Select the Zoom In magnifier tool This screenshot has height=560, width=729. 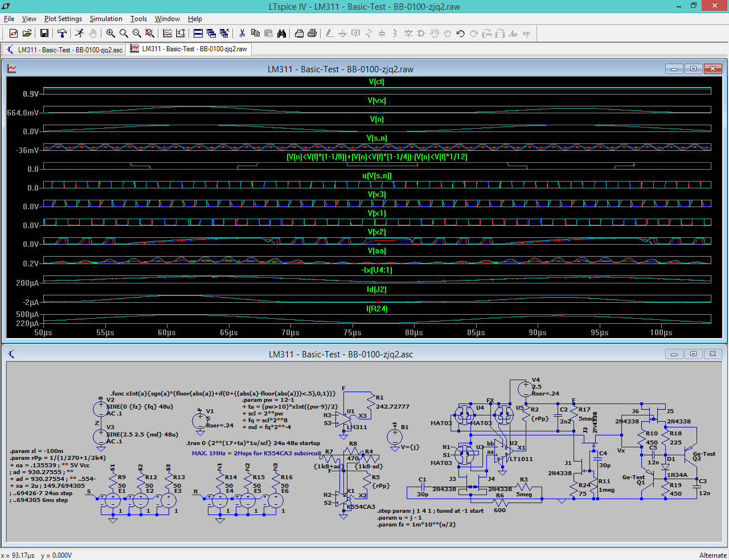110,34
